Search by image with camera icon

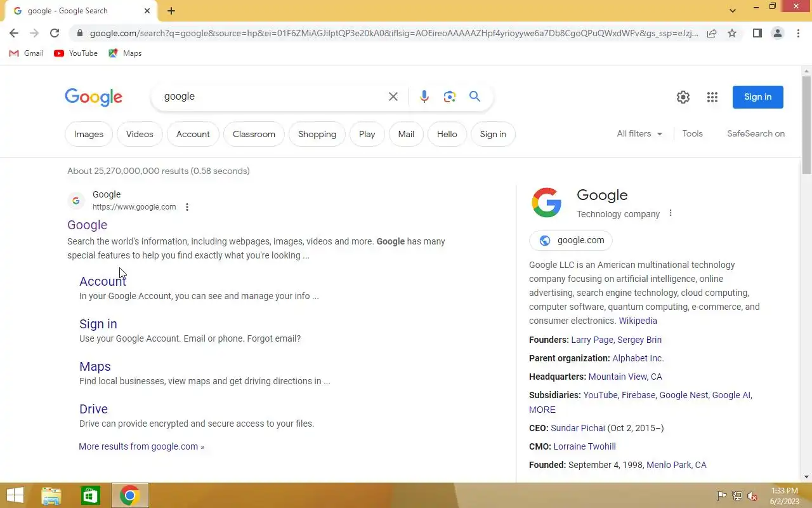pyautogui.click(x=450, y=97)
